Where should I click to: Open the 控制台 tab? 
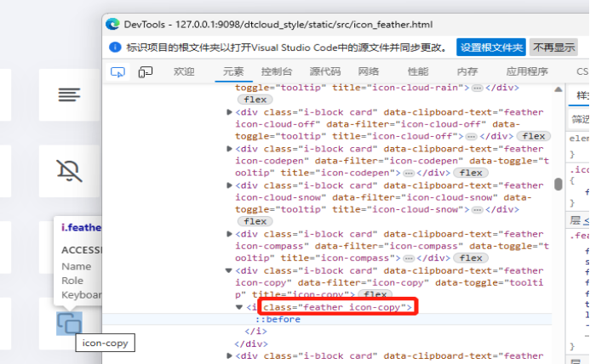[277, 71]
